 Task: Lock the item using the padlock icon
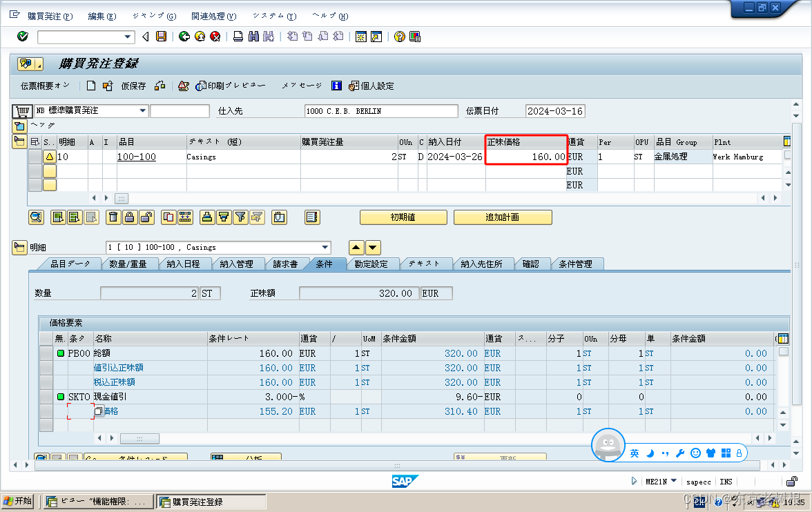tap(130, 217)
